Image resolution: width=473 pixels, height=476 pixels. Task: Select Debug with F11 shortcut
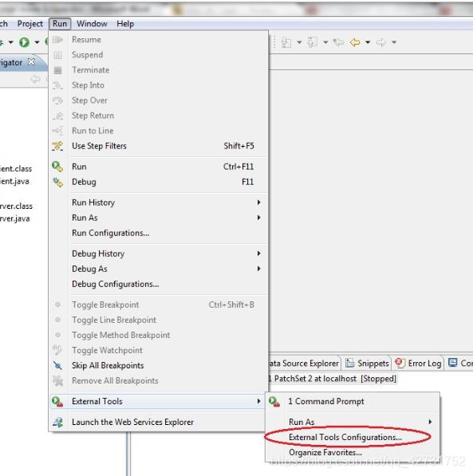(160, 182)
